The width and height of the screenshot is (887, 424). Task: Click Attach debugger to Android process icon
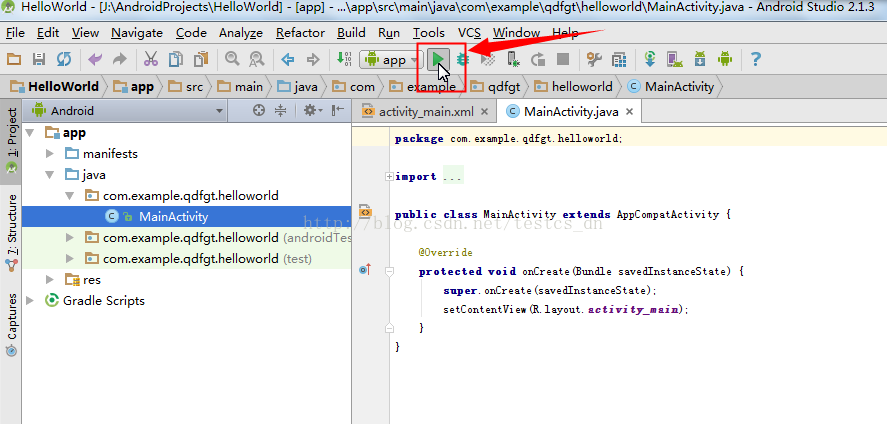tap(513, 59)
